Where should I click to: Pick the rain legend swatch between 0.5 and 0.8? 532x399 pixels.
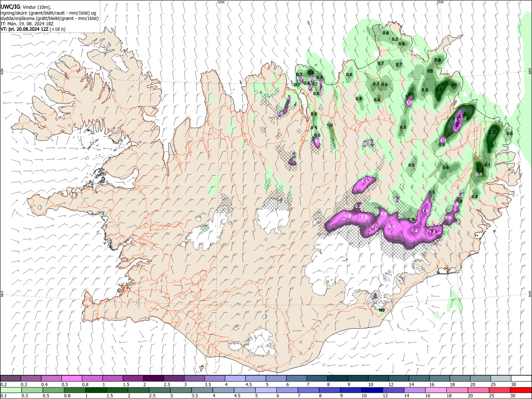coord(53,390)
